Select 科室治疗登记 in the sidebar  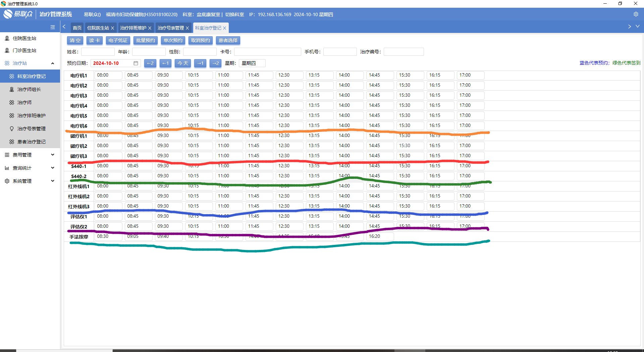point(30,76)
